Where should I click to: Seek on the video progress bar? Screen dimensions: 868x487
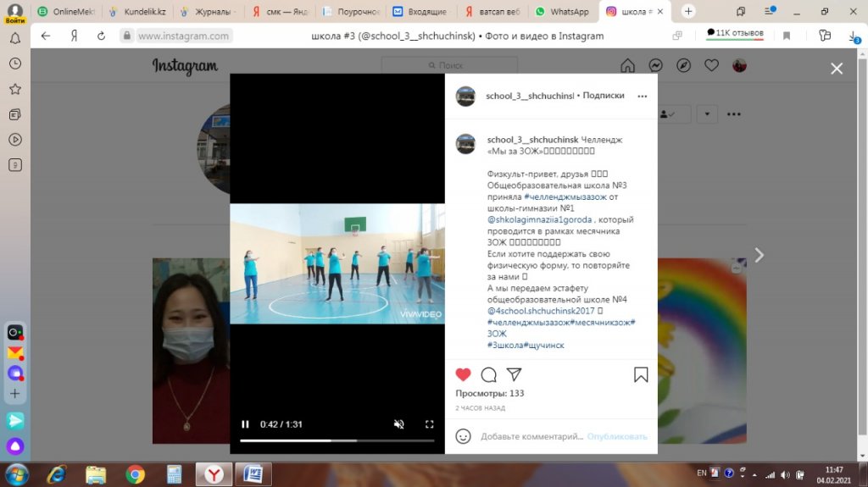[x=337, y=440]
